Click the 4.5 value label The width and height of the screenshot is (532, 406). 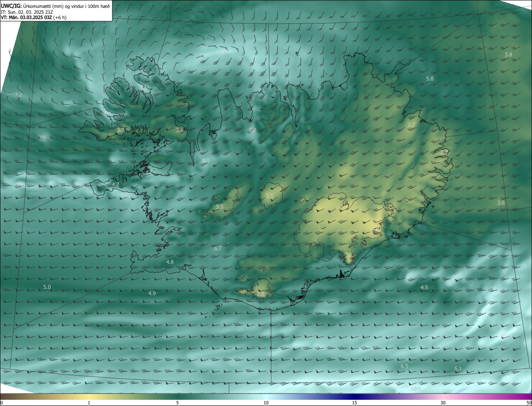[x=424, y=287]
